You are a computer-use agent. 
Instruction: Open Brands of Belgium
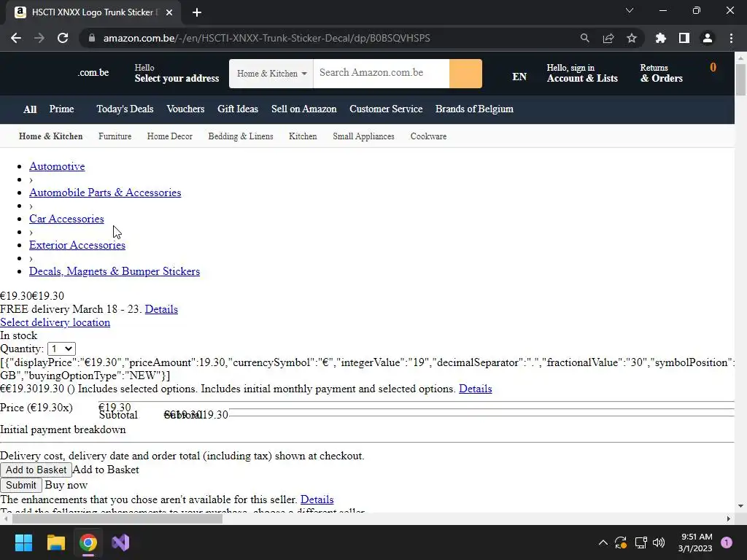coord(474,109)
